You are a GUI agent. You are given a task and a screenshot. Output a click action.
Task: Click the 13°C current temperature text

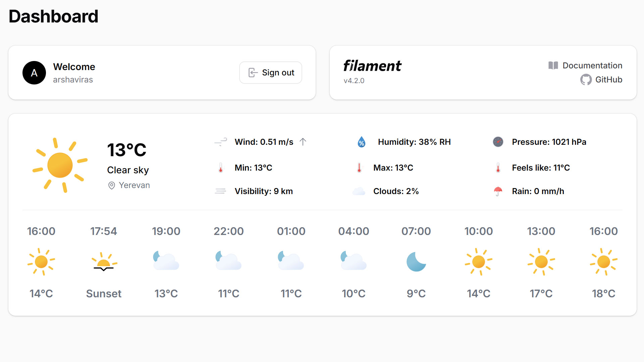tap(127, 150)
